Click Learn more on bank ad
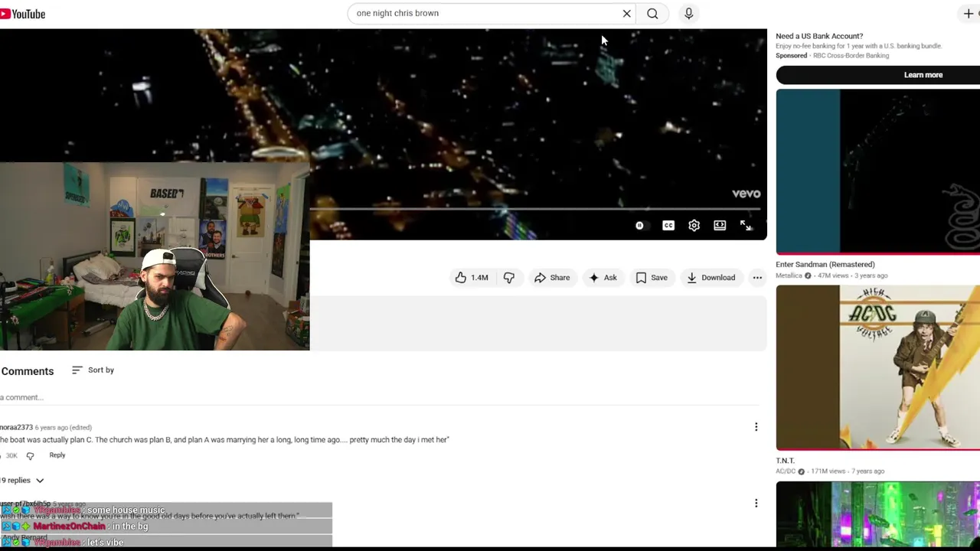 pos(877,75)
